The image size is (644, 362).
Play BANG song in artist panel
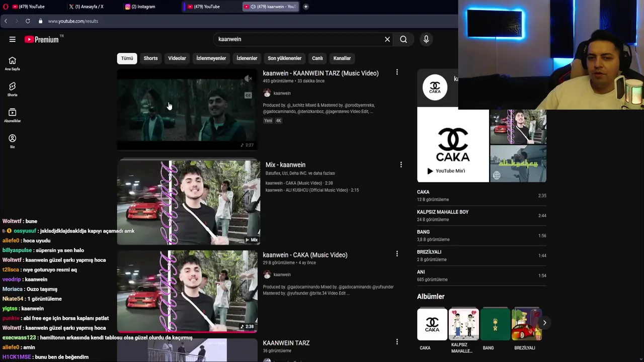[481, 235]
